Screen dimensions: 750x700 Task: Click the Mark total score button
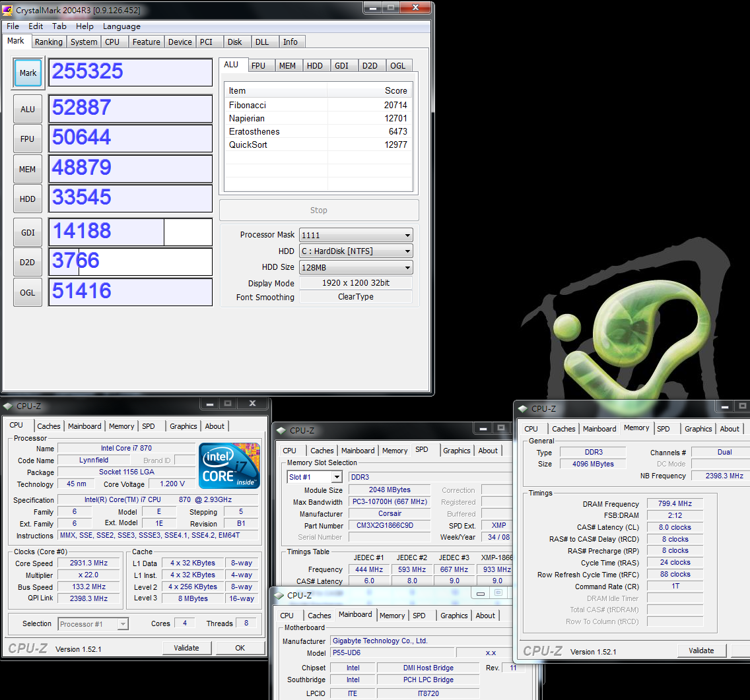(28, 73)
